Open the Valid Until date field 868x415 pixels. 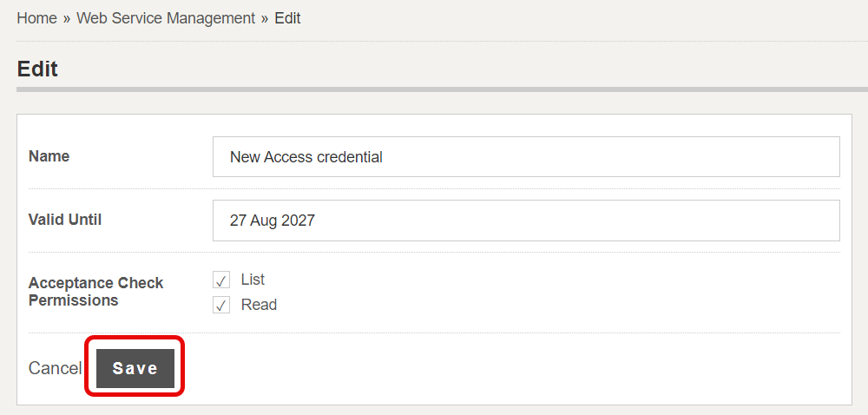point(526,221)
